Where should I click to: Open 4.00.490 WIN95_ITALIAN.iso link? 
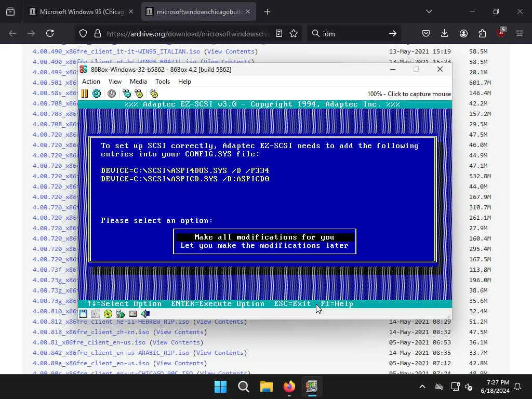point(116,51)
